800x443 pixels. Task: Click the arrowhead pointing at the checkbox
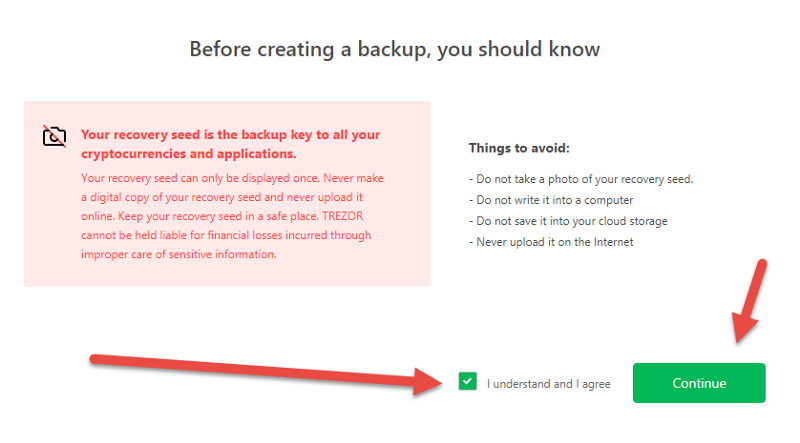[x=428, y=381]
